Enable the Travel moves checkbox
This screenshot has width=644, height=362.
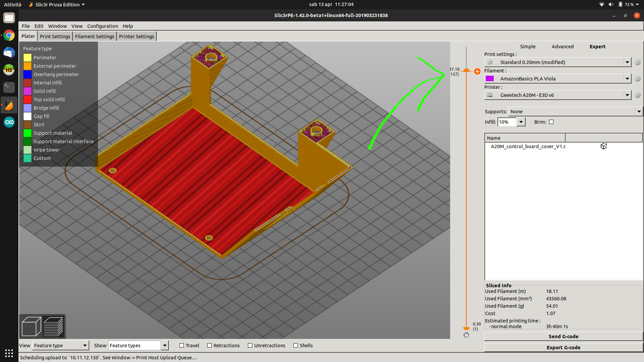pos(181,346)
